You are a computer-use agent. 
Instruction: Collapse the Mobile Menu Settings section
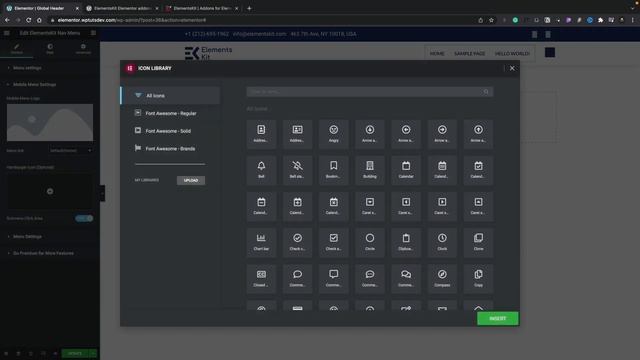50,84
